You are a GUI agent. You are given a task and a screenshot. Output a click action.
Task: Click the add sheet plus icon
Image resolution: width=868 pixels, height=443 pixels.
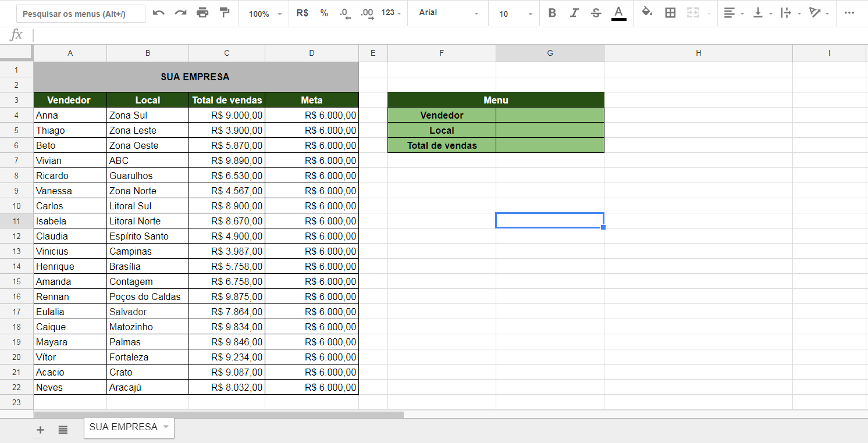40,430
